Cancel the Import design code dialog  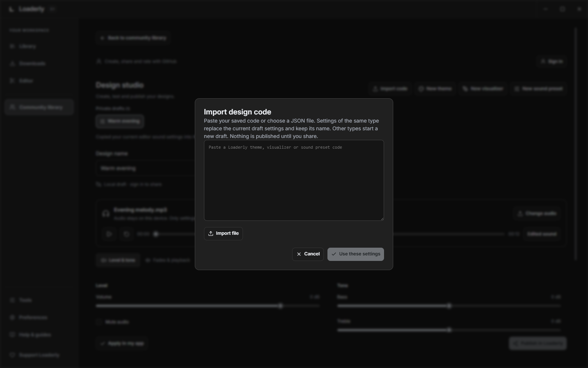(x=308, y=254)
